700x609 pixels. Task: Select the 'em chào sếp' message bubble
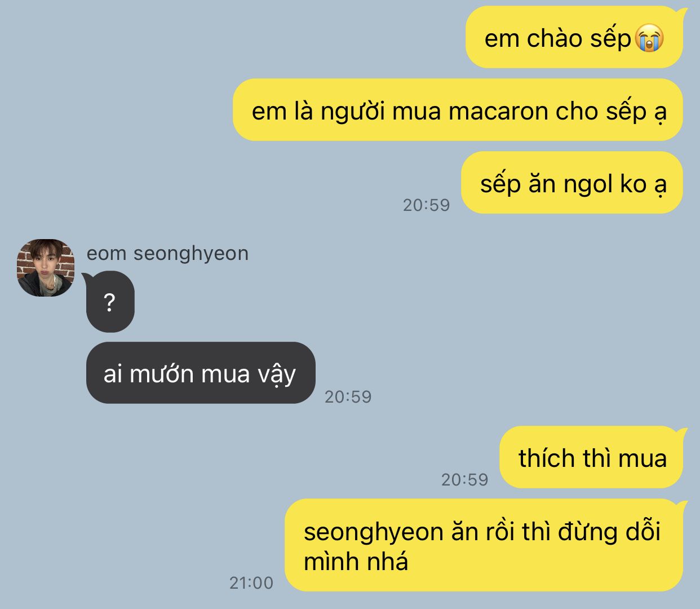coord(574,37)
